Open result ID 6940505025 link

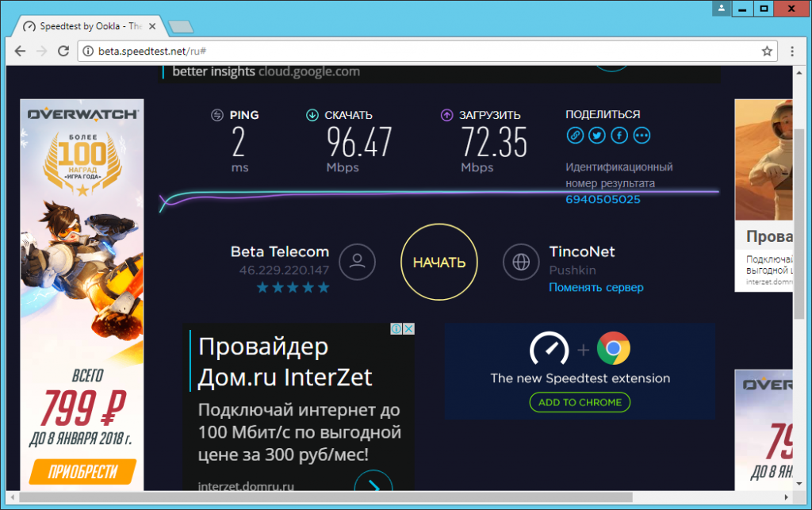603,199
